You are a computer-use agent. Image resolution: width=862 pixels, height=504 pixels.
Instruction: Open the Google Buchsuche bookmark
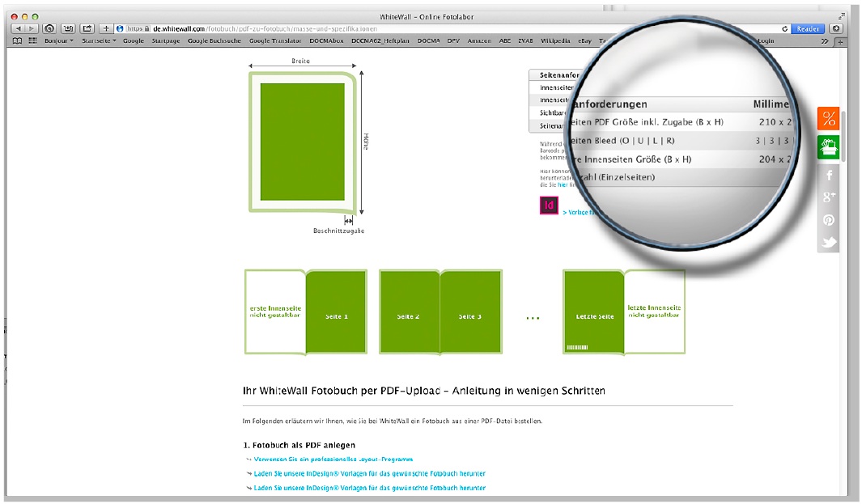tap(214, 40)
